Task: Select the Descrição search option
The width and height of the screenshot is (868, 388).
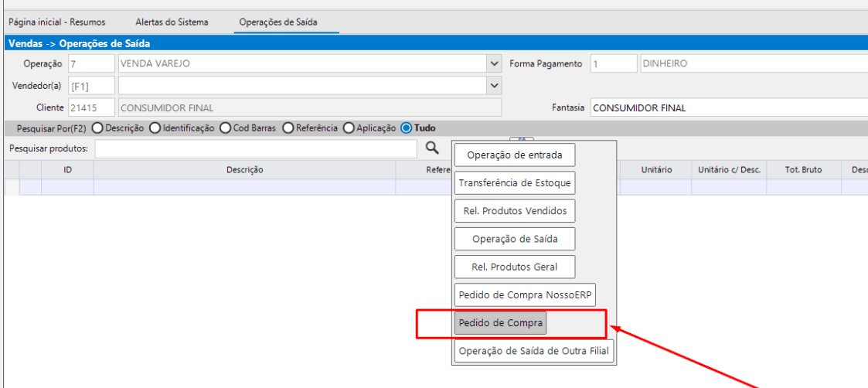Action: (118, 128)
